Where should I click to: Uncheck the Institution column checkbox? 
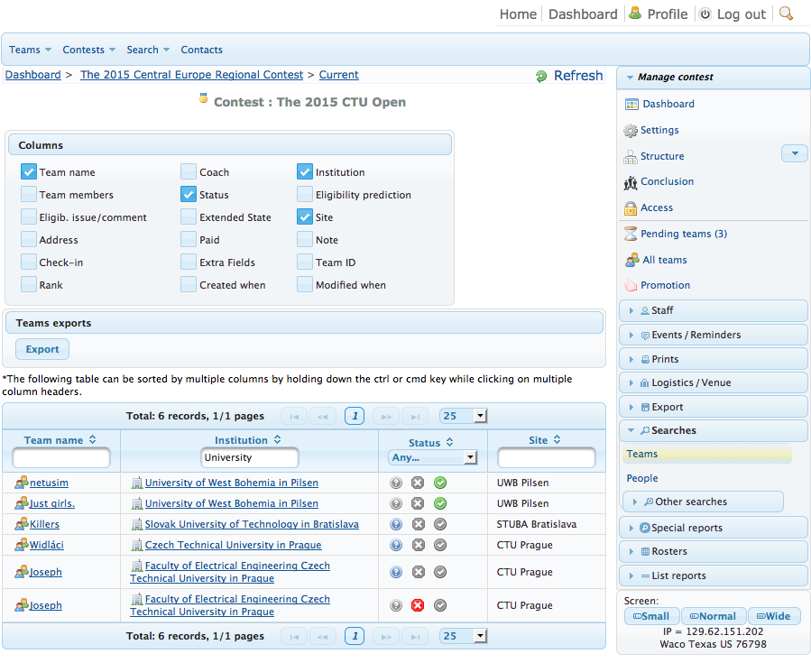[304, 171]
